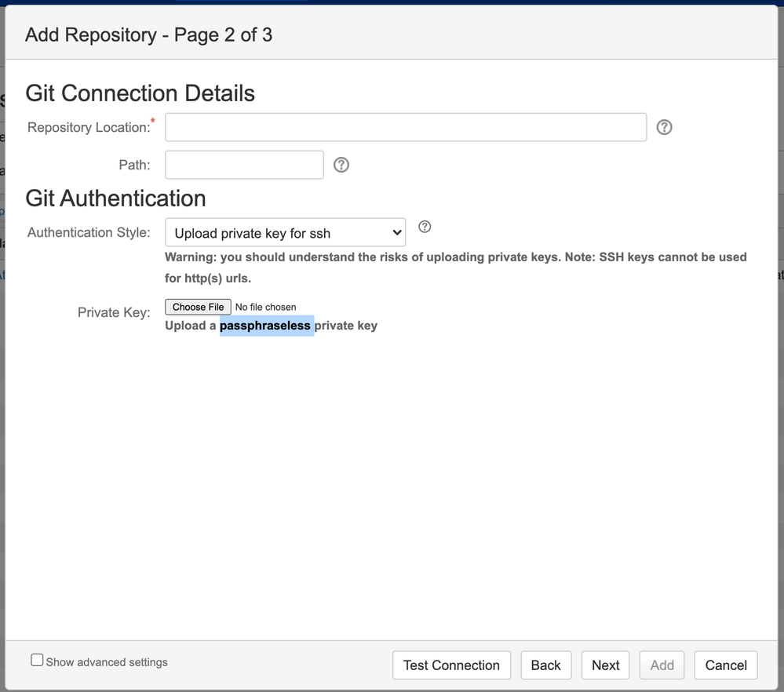The height and width of the screenshot is (692, 784).
Task: Click the 'Repository Location:' label
Action: coord(89,128)
